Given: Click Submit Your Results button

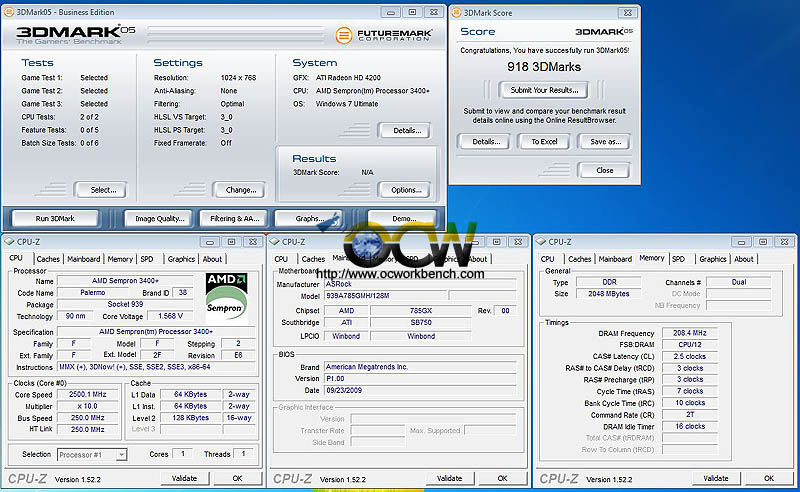Looking at the screenshot, I should click(x=544, y=90).
